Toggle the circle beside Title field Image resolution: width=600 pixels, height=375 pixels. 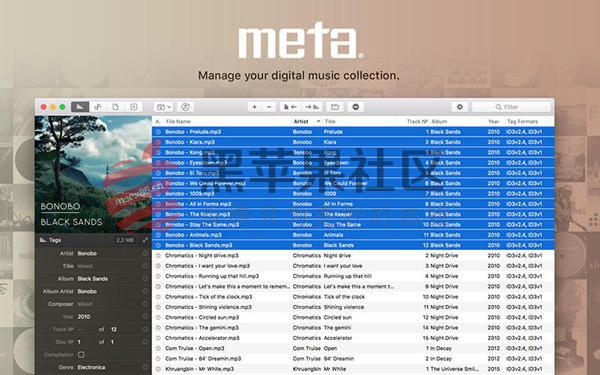click(x=145, y=266)
